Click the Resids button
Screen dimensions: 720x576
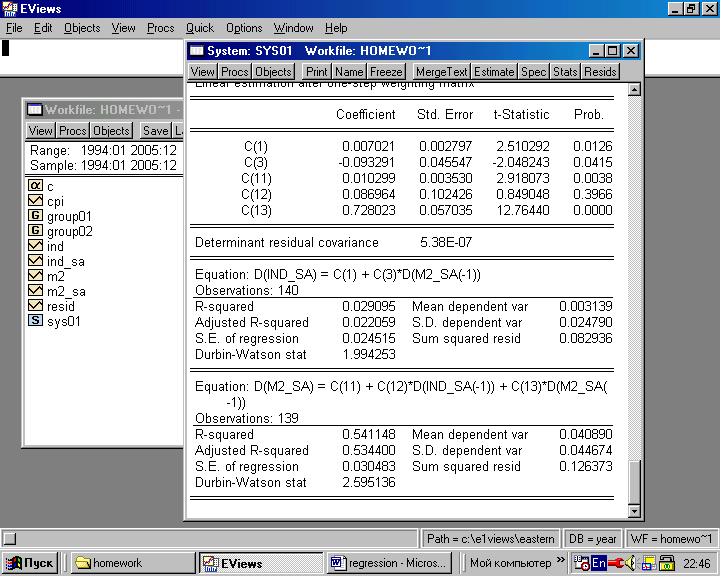(600, 72)
